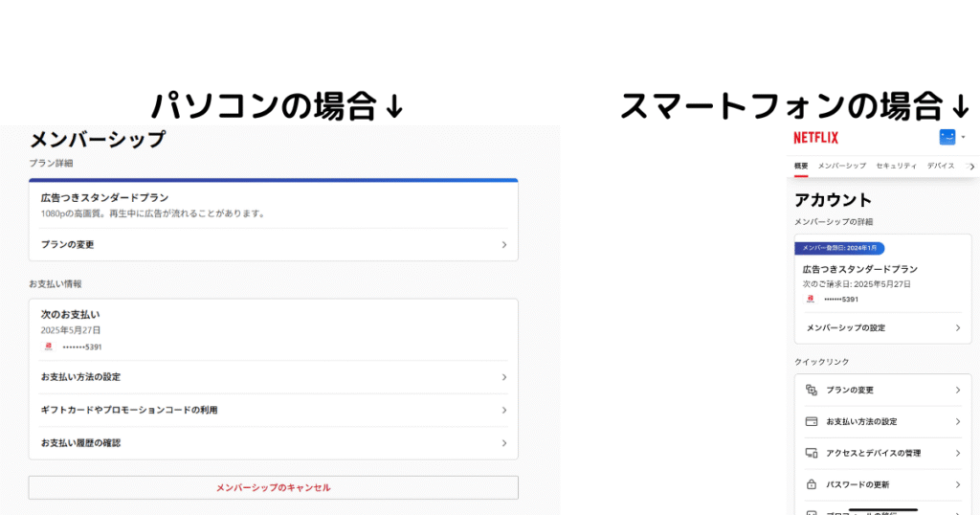980x515 pixels.
Task: Click 次のご請求日: 2025年5月27日 text
Action: click(x=857, y=283)
